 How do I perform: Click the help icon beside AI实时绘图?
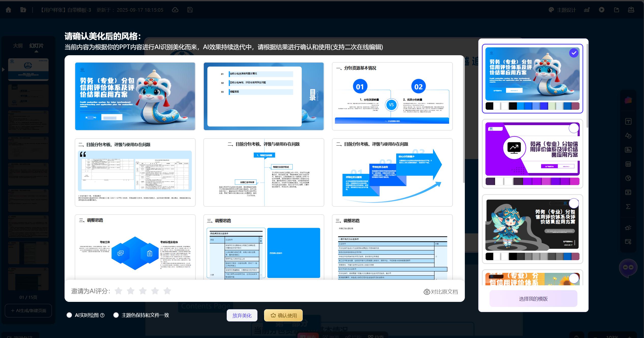[102, 315]
